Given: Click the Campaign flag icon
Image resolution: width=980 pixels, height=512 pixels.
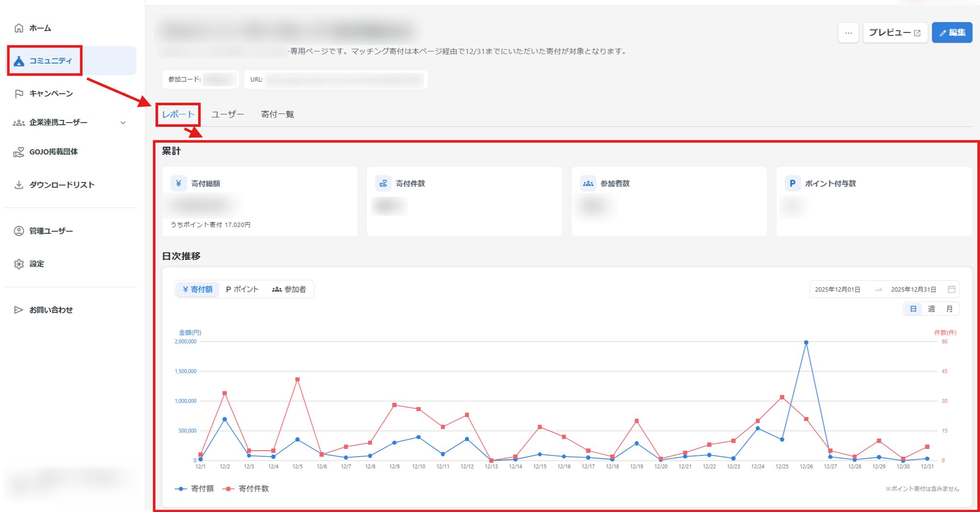Looking at the screenshot, I should 19,94.
